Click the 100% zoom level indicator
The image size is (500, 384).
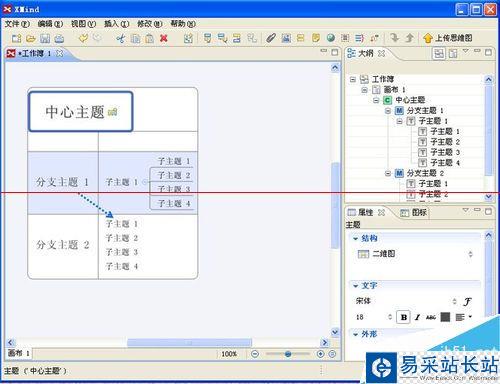(229, 354)
